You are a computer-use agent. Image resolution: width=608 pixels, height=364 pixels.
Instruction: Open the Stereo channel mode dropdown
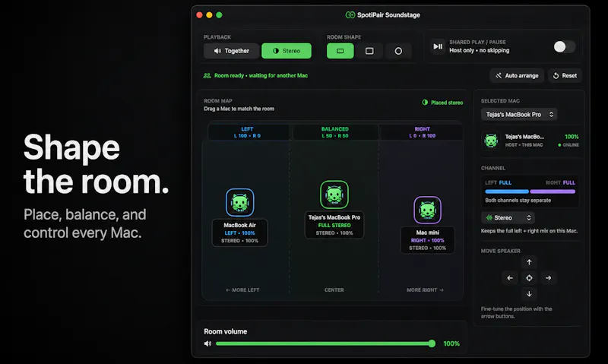(508, 218)
